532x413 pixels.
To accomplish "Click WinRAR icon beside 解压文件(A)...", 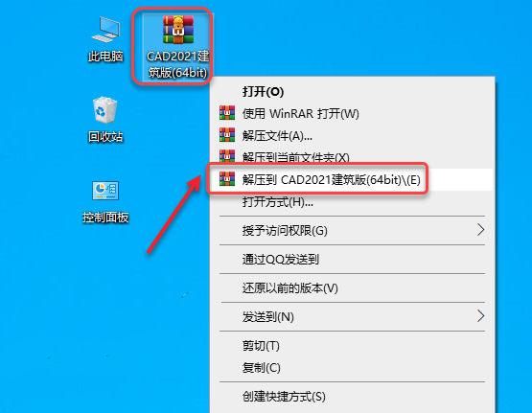I will (227, 135).
